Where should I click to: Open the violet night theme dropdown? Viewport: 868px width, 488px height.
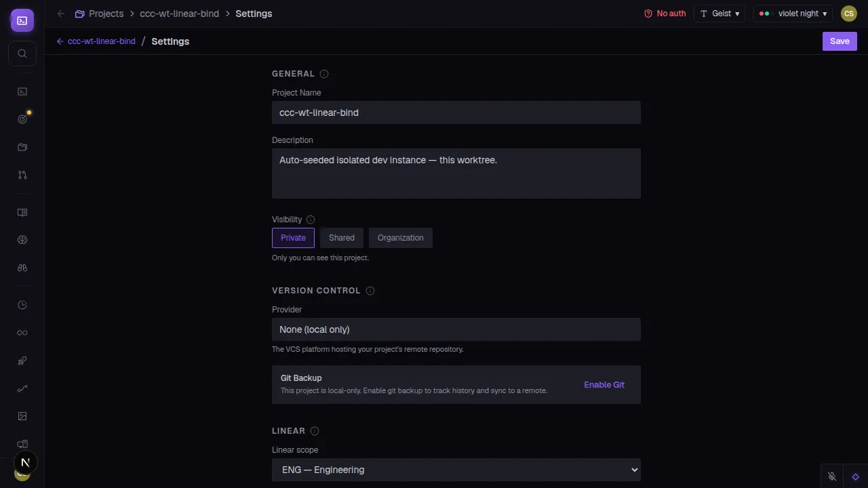click(793, 14)
